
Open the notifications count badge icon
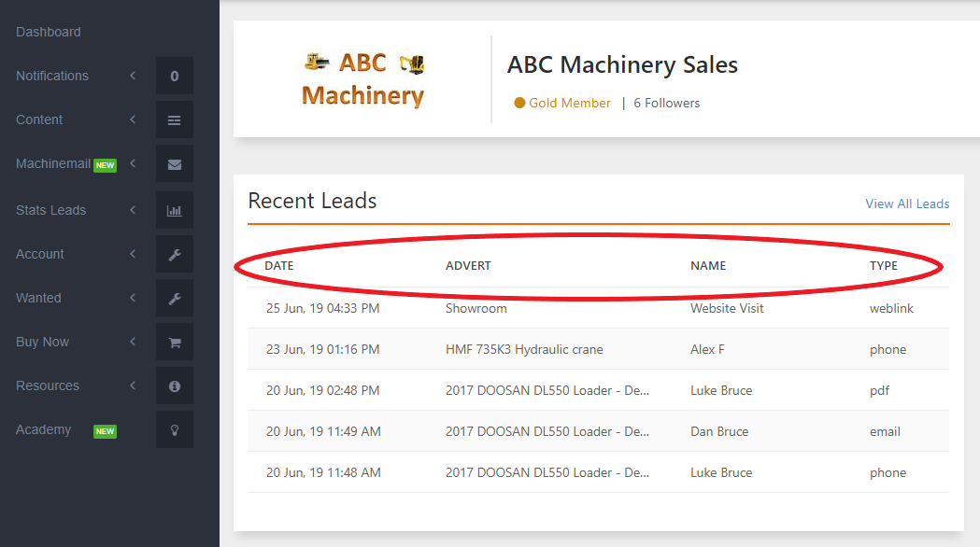click(175, 76)
